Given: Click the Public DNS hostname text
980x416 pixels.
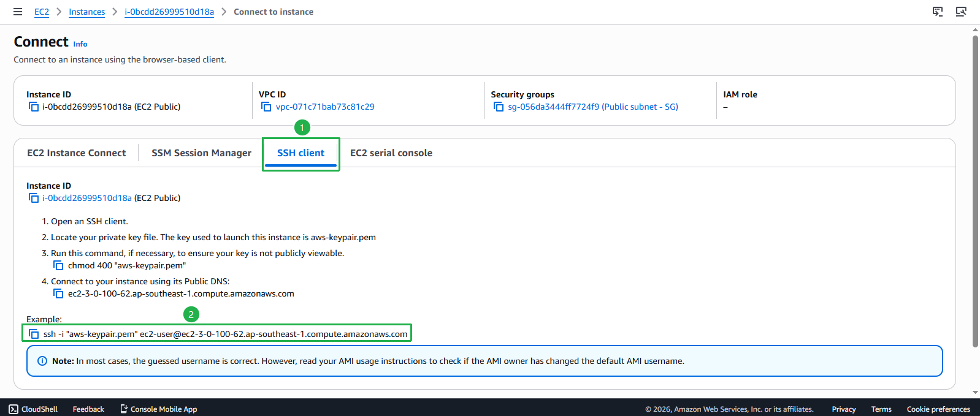Looking at the screenshot, I should [x=181, y=293].
